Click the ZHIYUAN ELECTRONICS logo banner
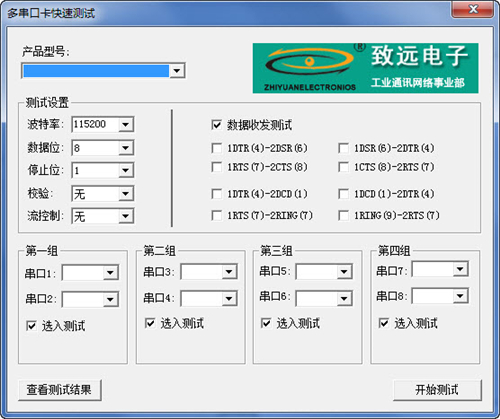500x419 pixels. 365,68
